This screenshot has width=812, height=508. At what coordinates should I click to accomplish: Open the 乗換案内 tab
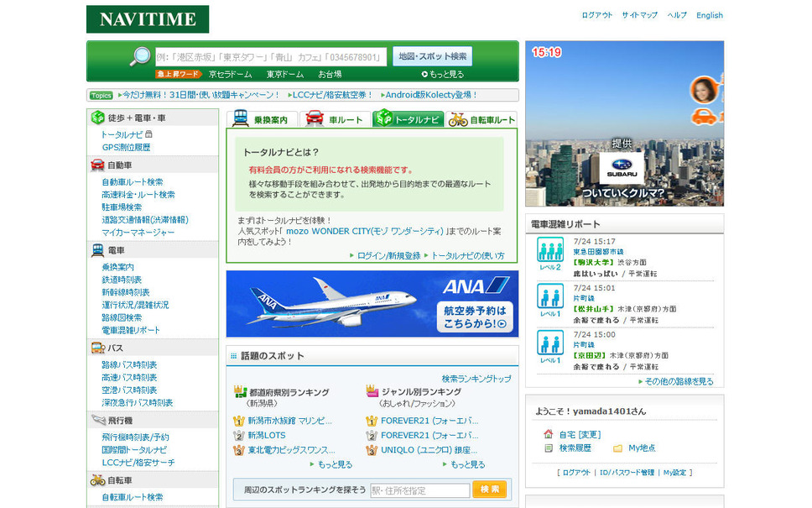point(262,119)
